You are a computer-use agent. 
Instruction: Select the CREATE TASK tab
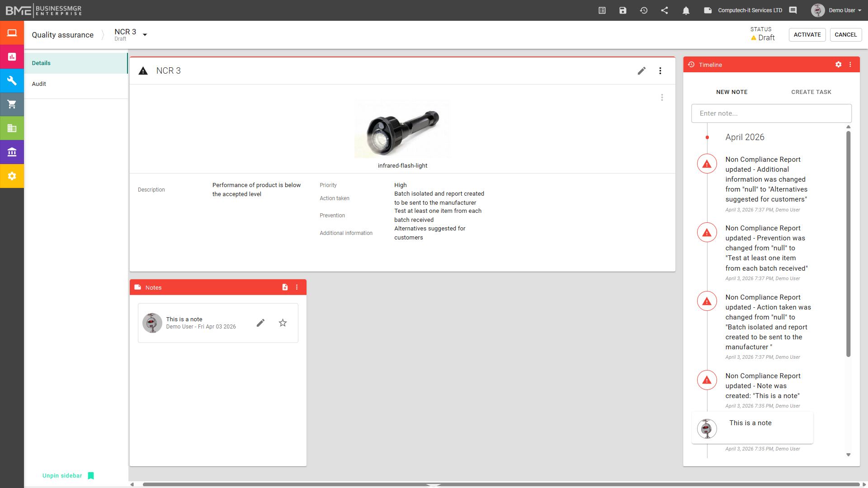[x=811, y=92]
